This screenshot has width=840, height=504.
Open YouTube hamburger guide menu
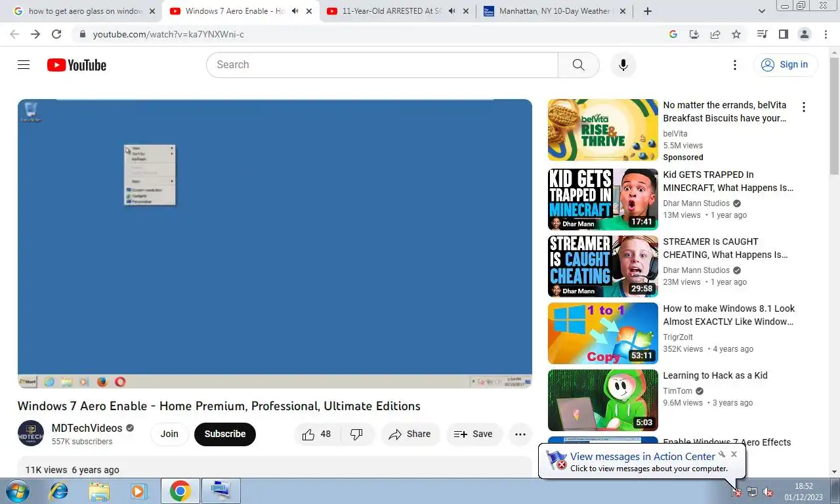pos(24,65)
